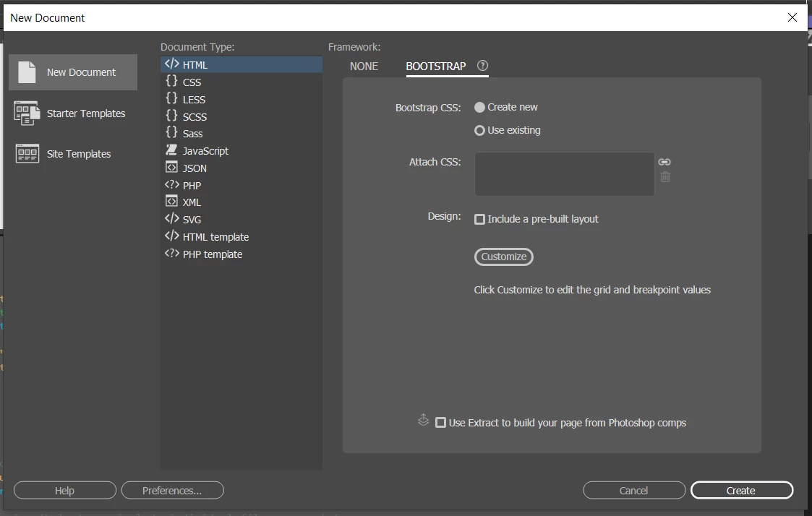Viewport: 812px width, 516px height.
Task: Choose JavaScript document type
Action: pos(242,150)
